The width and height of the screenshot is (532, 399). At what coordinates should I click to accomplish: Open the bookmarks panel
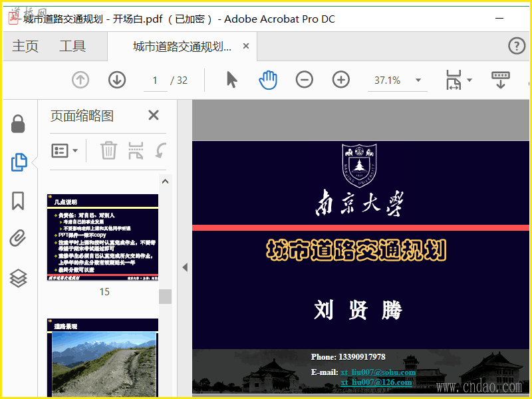(18, 201)
